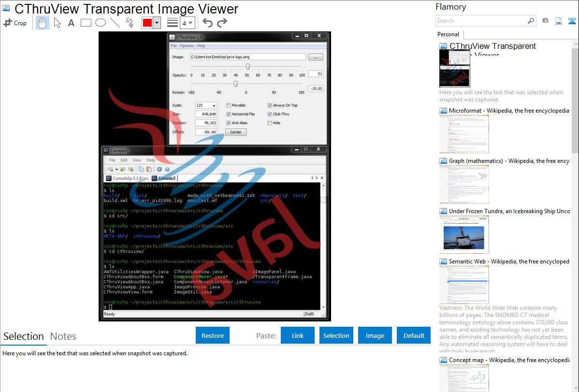Open File menu in CThruView 1.0 window

click(174, 46)
